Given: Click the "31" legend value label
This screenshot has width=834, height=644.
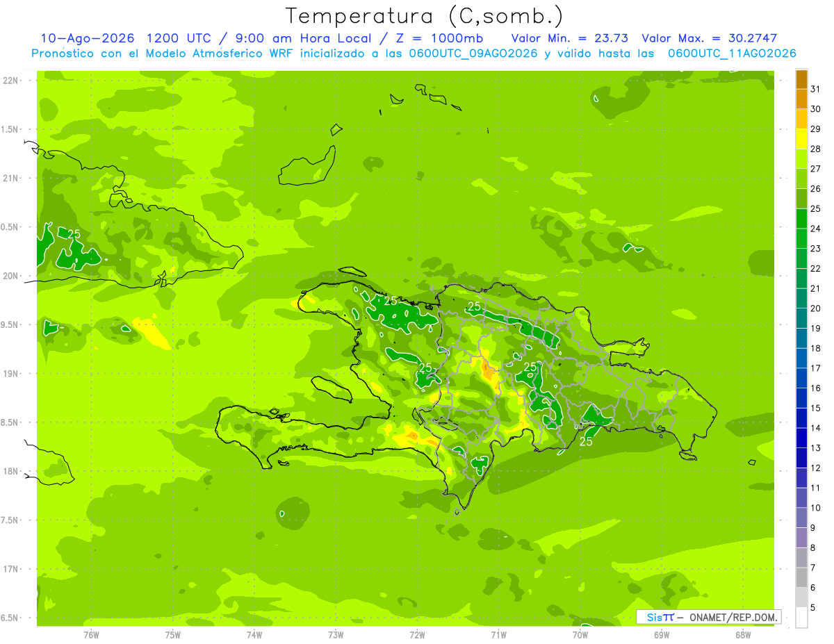Looking at the screenshot, I should (x=815, y=89).
